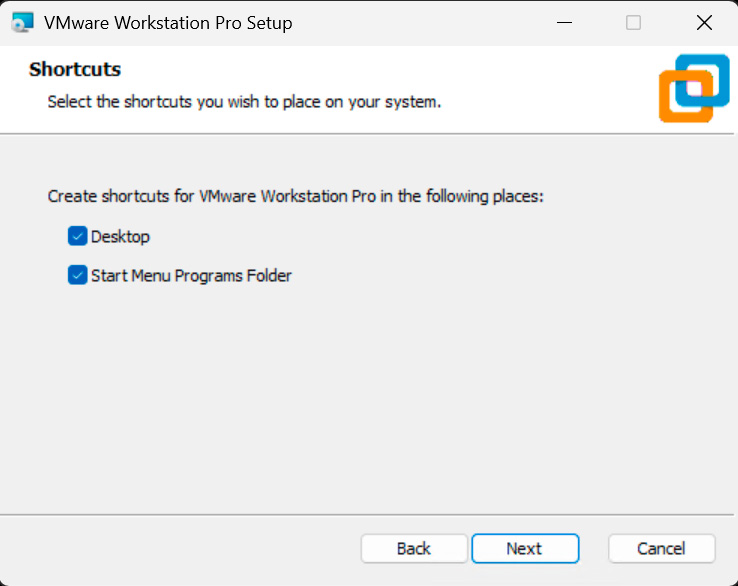Click the 'Create shortcuts for VMware' instruction text
The height and width of the screenshot is (586, 738).
pos(295,196)
